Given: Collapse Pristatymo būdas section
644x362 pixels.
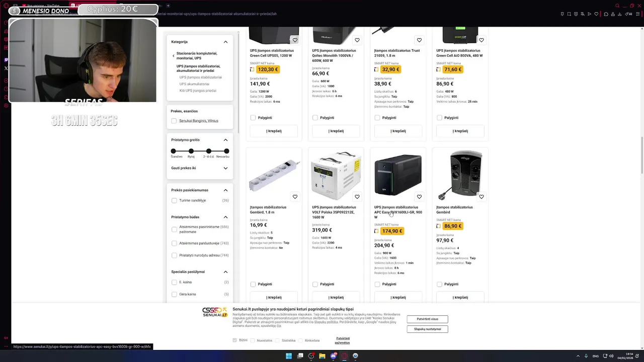Looking at the screenshot, I should (x=225, y=217).
